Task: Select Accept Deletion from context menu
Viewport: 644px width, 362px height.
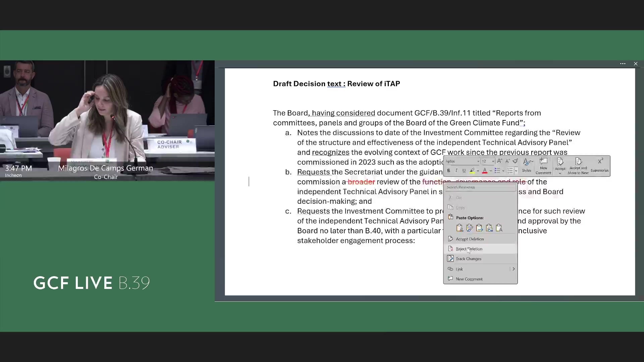Action: (480, 239)
